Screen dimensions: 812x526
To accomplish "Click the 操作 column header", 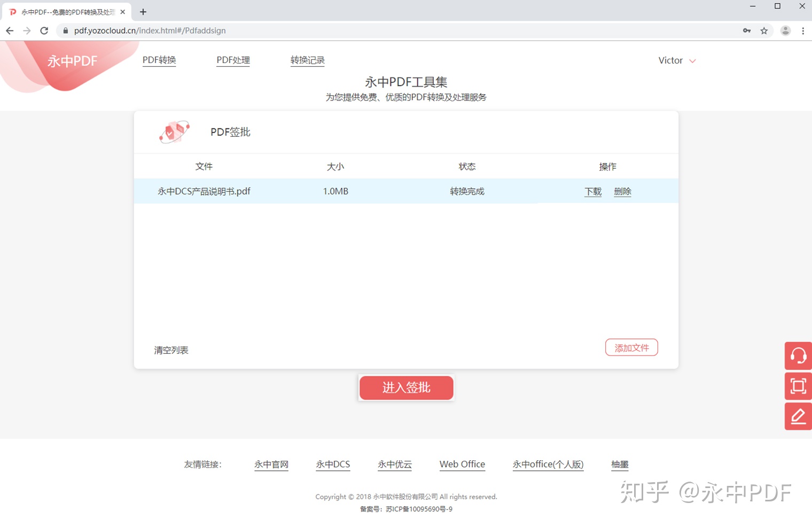I will (x=608, y=167).
